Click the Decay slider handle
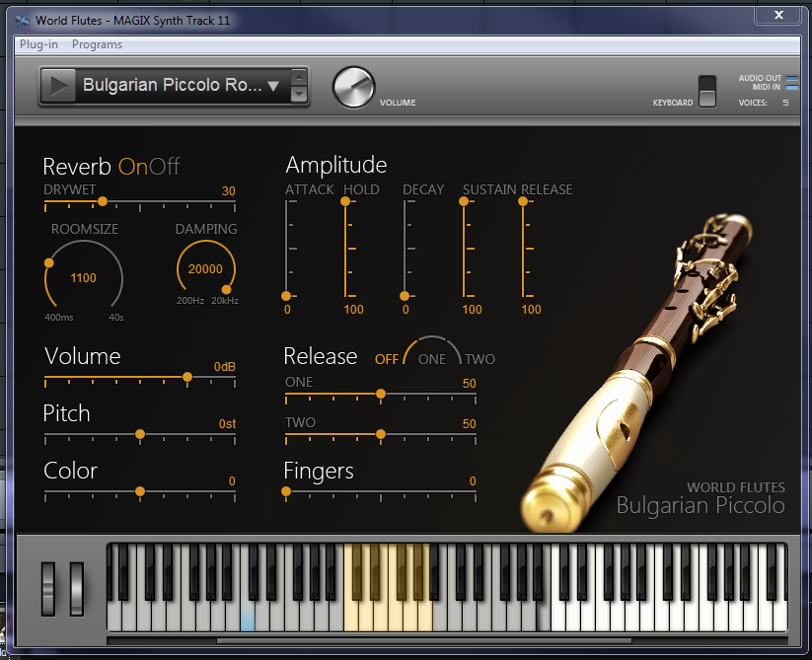The width and height of the screenshot is (812, 660). pyautogui.click(x=405, y=296)
